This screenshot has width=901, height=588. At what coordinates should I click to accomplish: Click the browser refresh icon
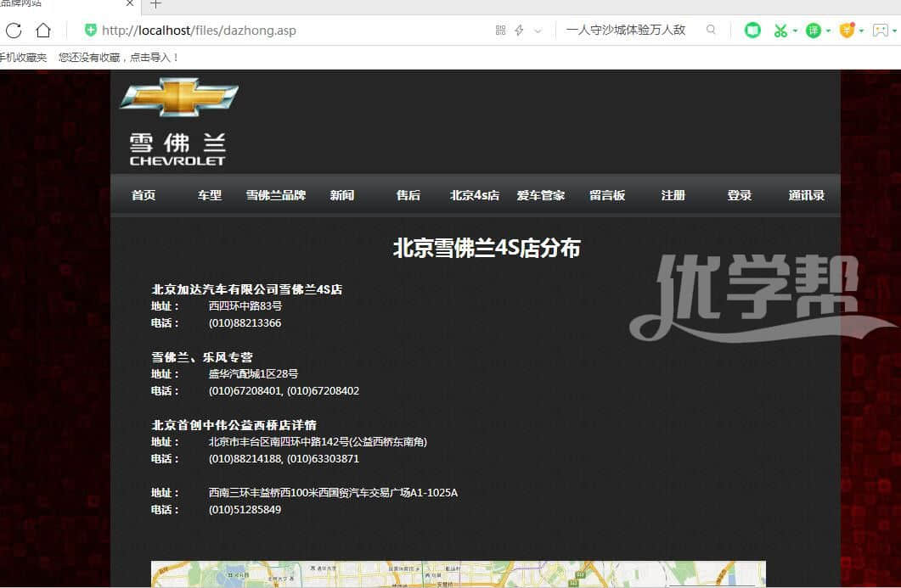(14, 31)
